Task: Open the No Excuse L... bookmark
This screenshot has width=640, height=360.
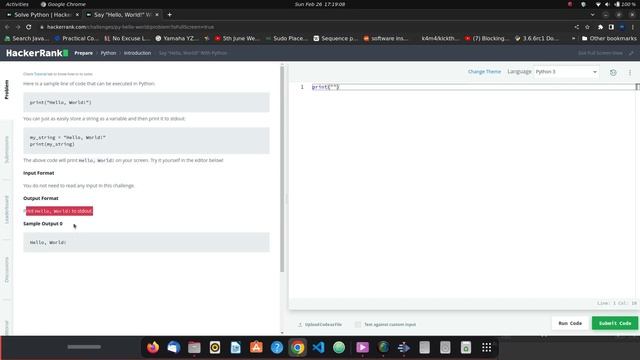Action: [x=127, y=38]
